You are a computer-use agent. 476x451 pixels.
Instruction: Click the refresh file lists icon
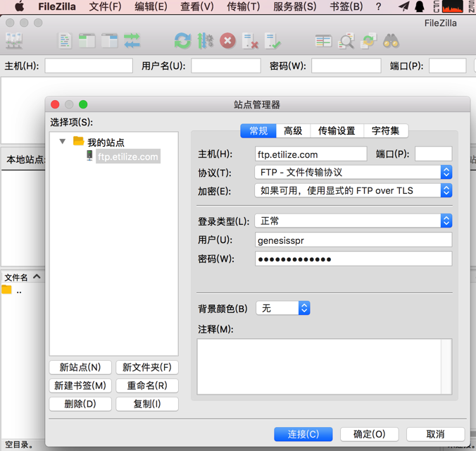click(x=183, y=41)
